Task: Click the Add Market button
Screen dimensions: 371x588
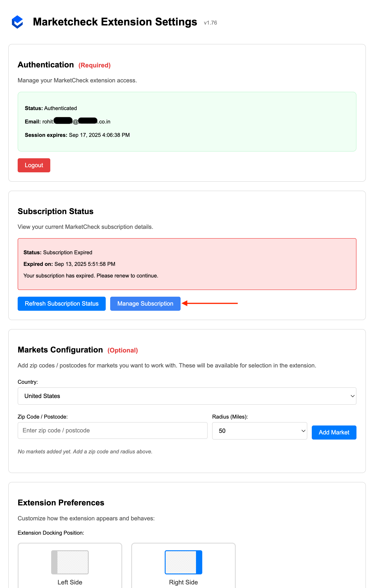Action: click(x=334, y=432)
